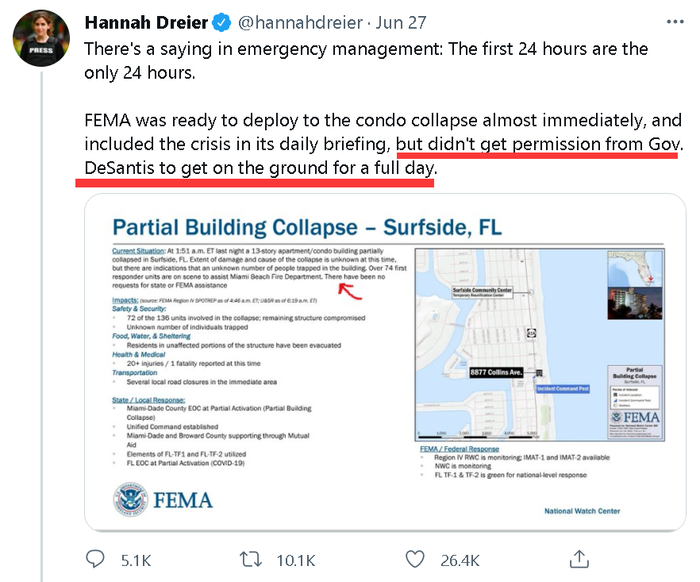Click the National Watch Center text
This screenshot has width=700, height=582.
coord(582,511)
